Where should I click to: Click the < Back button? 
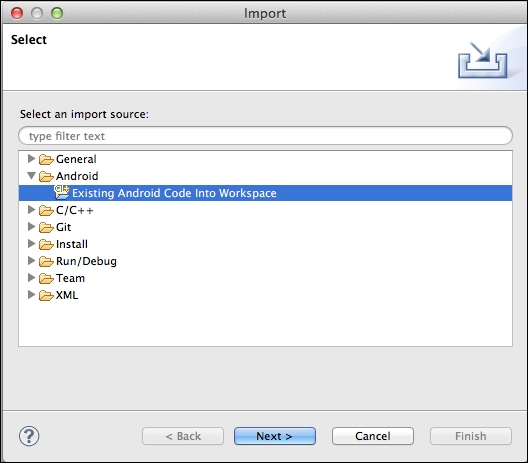[183, 436]
